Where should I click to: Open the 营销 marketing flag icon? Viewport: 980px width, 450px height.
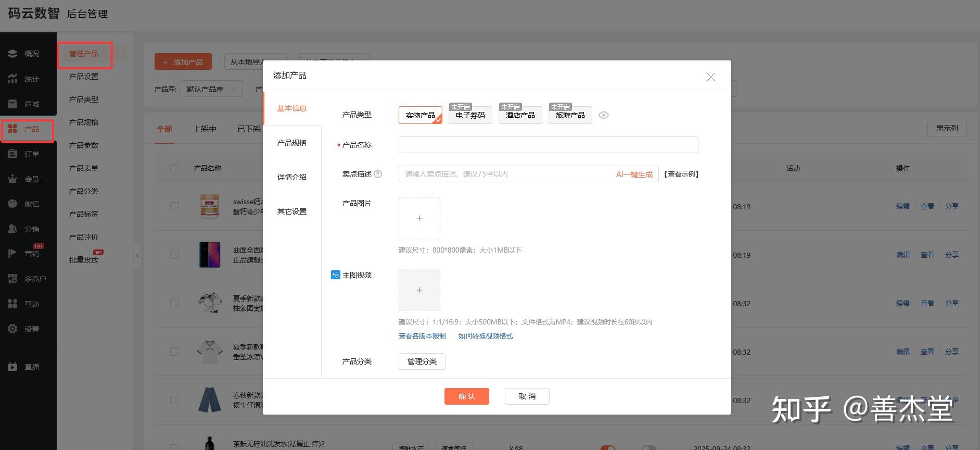[x=13, y=254]
